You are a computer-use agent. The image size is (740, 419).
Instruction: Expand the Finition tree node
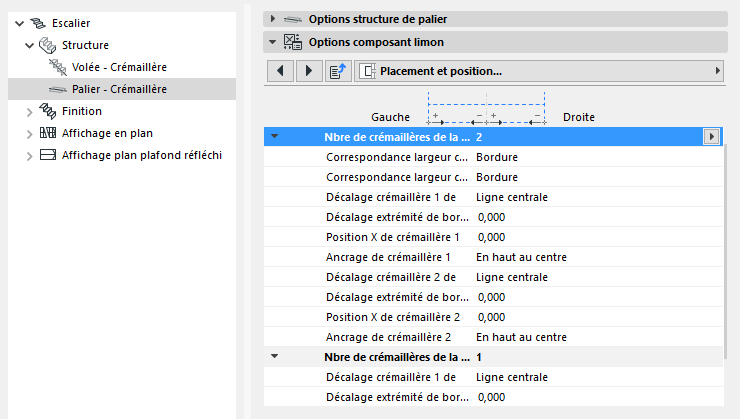pyautogui.click(x=29, y=111)
